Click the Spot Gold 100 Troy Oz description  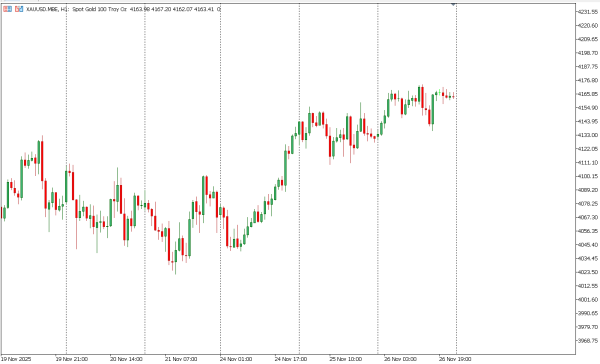click(x=99, y=9)
